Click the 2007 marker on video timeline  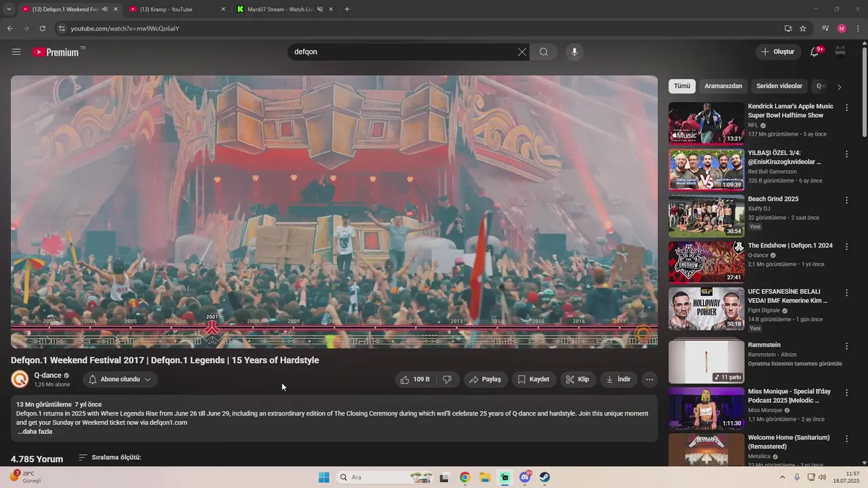click(x=212, y=325)
